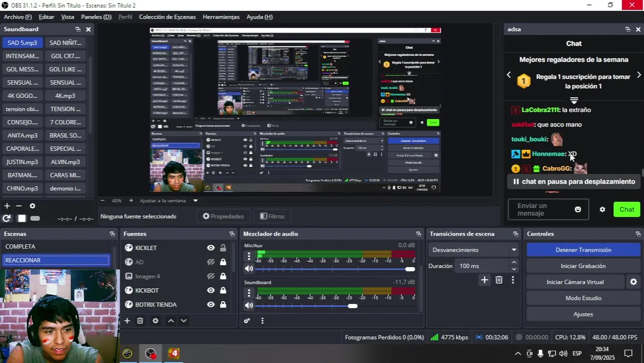Image resolution: width=644 pixels, height=363 pixels.
Task: Go to the next top gifter in chat
Action: [x=638, y=75]
